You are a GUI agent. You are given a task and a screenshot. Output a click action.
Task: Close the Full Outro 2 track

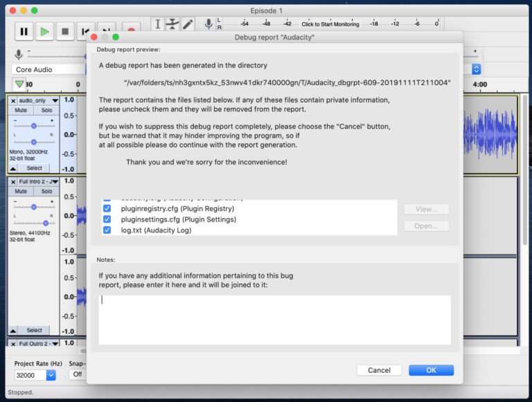(x=13, y=344)
